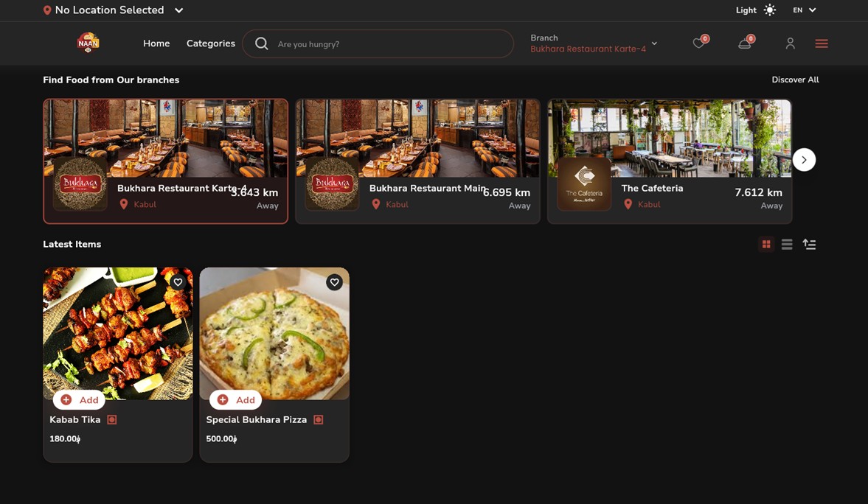
Task: Open the hamburger menu icon
Action: pyautogui.click(x=822, y=43)
